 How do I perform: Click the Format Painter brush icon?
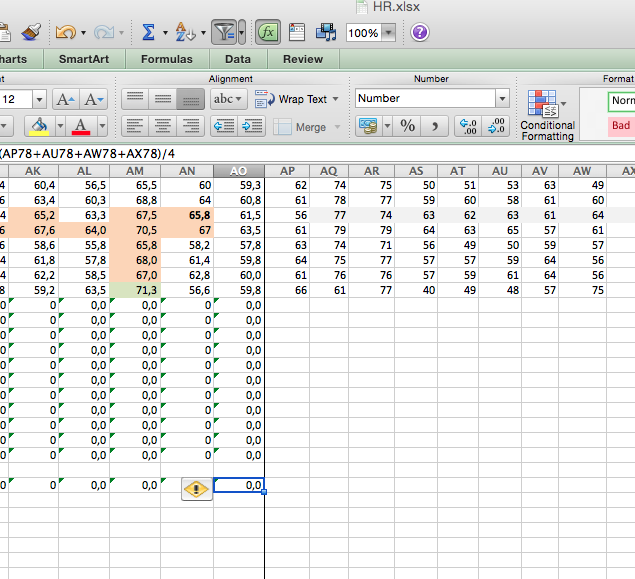(32, 32)
